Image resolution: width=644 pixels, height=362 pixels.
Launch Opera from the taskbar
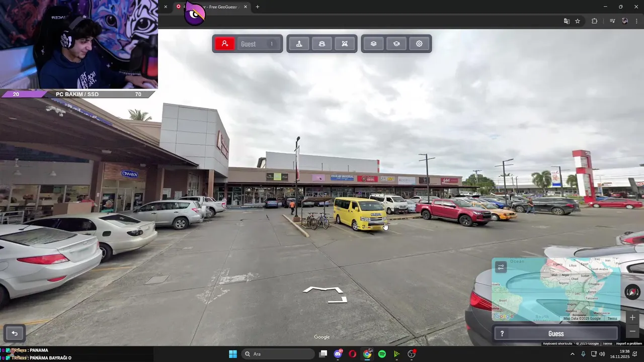tap(353, 354)
